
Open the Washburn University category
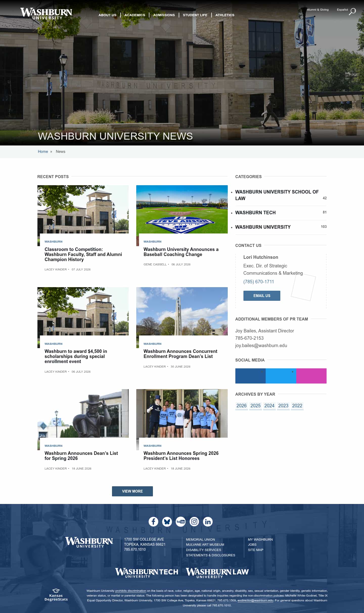263,227
